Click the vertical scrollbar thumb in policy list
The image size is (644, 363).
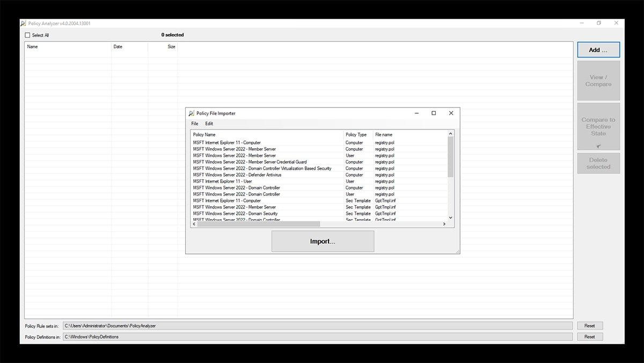click(x=451, y=157)
